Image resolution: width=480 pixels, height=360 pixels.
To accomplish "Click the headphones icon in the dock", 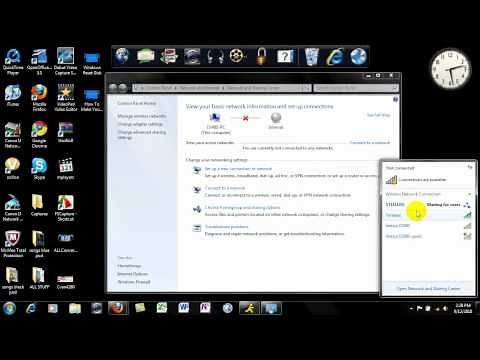I will (215, 56).
